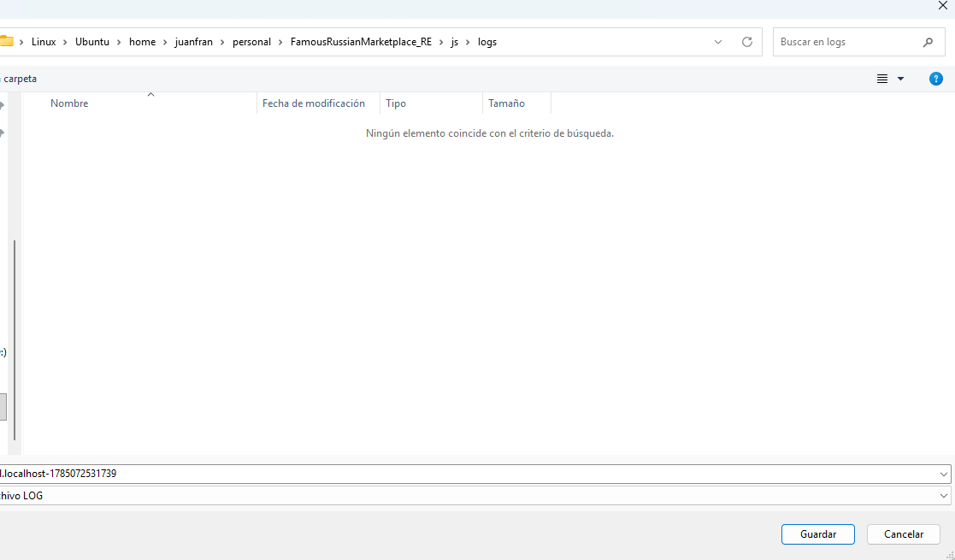Viewport: 955px width, 560px height.
Task: Navigate to Linux in the path
Action: point(44,42)
